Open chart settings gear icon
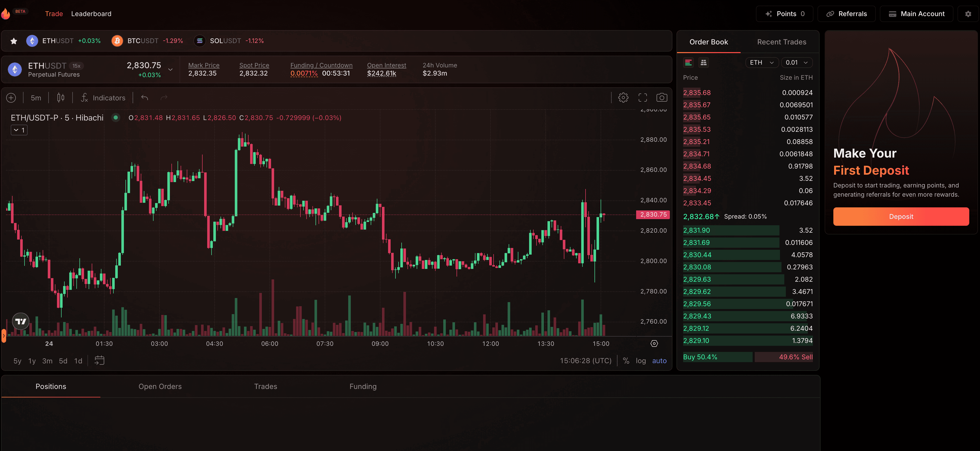Screen dimensions: 980x451 [623, 98]
